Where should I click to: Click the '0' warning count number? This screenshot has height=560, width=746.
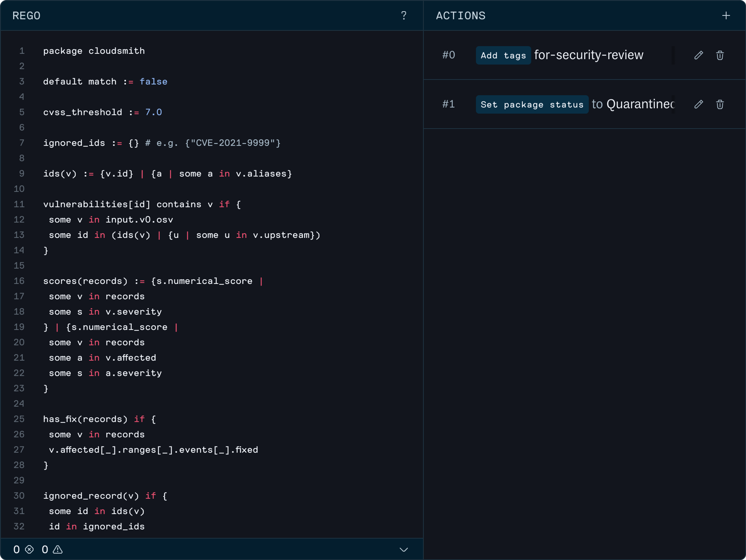pos(45,550)
